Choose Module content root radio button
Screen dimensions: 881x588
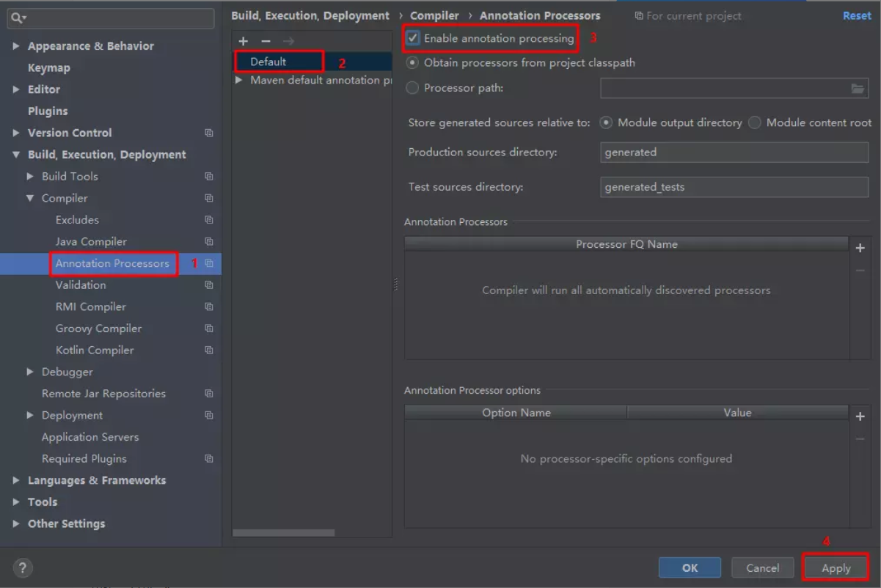click(755, 123)
